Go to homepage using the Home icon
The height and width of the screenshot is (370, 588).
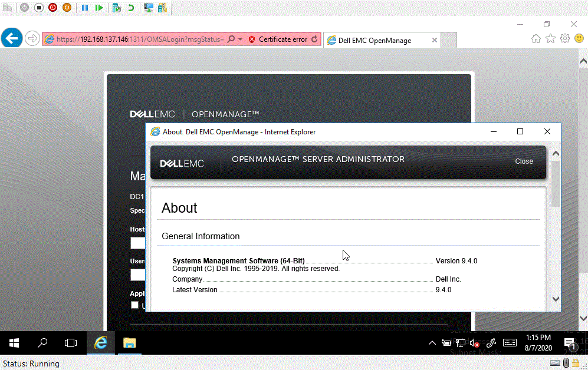(536, 38)
